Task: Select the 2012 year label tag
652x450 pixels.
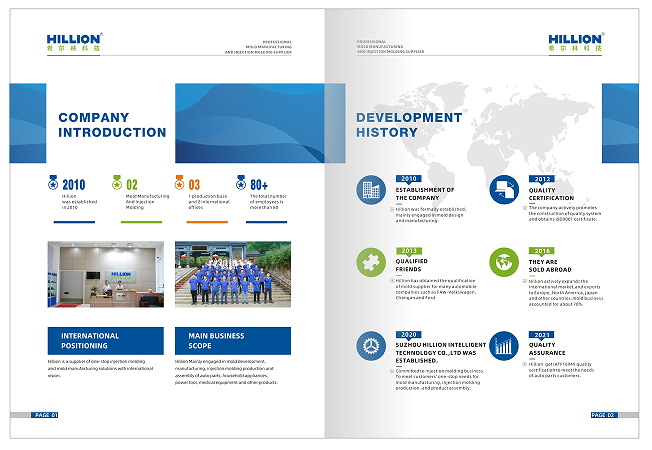Action: tap(541, 179)
